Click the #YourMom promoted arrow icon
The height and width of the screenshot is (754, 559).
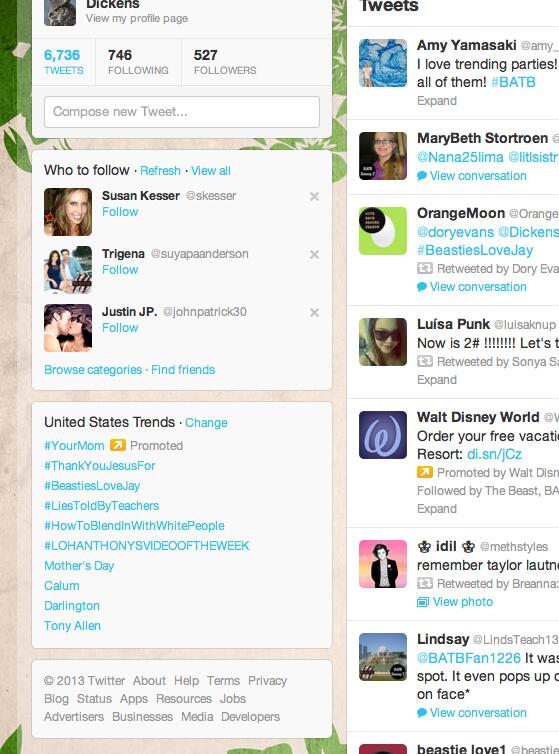click(117, 445)
